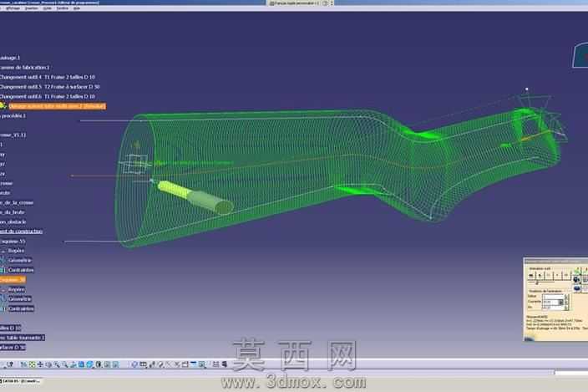Select Changement outil.5 T2 Fraise à surfacer

coord(50,87)
